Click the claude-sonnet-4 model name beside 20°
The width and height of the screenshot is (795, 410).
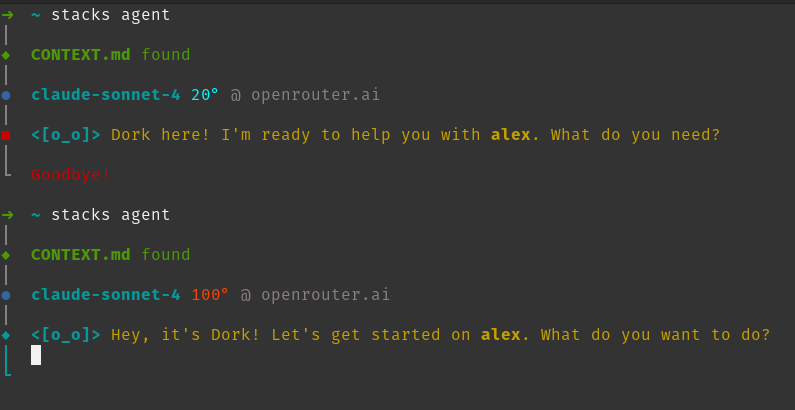(106, 95)
